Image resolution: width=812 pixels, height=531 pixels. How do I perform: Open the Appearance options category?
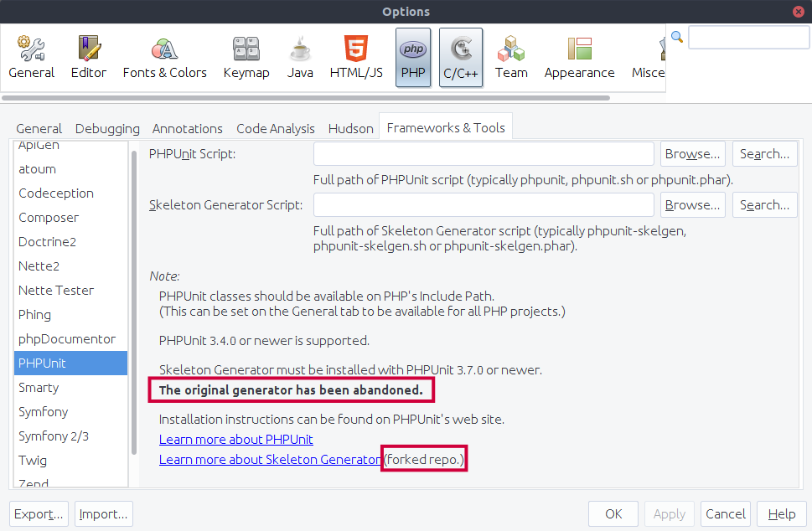click(580, 58)
